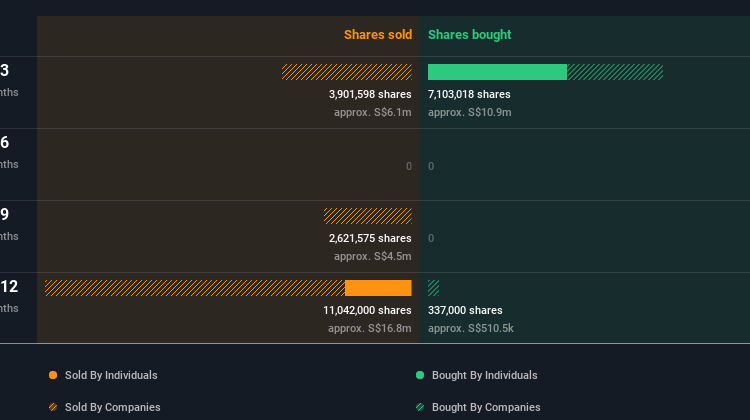Select the Shares bought column header
750x420 pixels.
469,35
